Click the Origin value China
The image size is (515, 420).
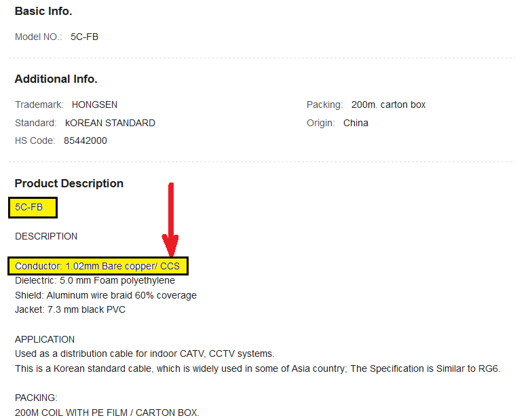point(356,123)
